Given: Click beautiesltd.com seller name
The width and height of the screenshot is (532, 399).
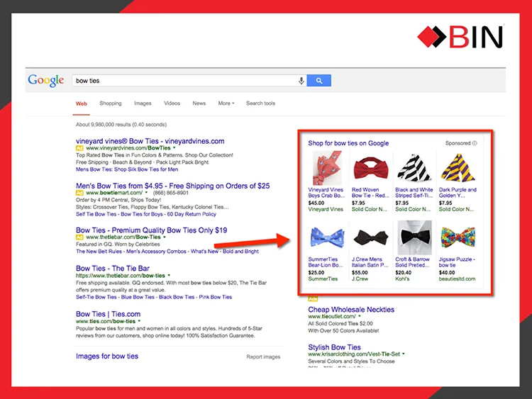Looking at the screenshot, I should pyautogui.click(x=457, y=279).
